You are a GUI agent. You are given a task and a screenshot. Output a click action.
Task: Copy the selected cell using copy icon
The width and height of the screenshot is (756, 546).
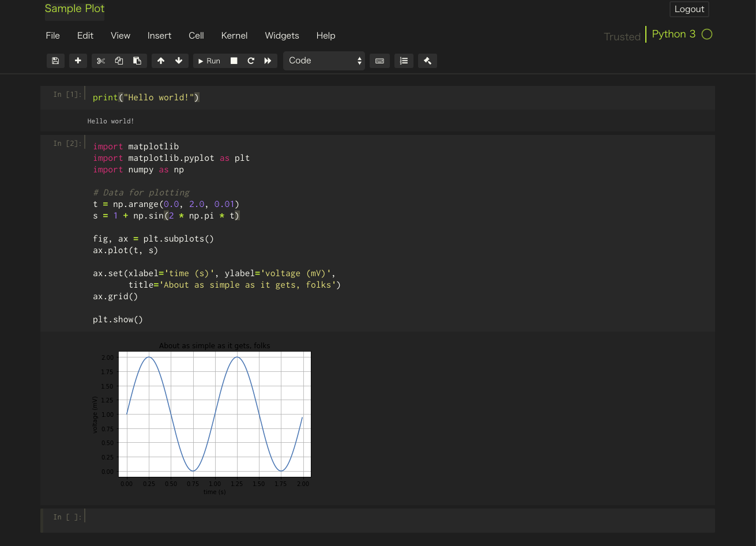click(x=119, y=61)
